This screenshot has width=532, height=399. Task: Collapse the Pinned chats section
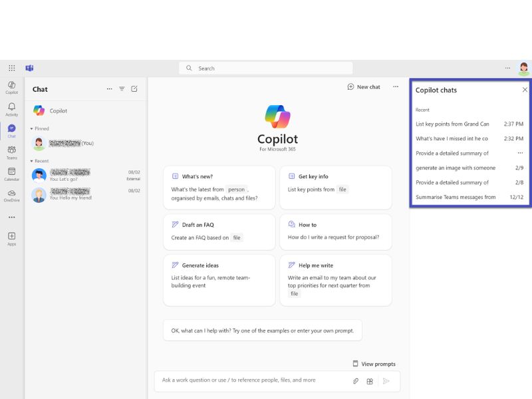pos(31,129)
